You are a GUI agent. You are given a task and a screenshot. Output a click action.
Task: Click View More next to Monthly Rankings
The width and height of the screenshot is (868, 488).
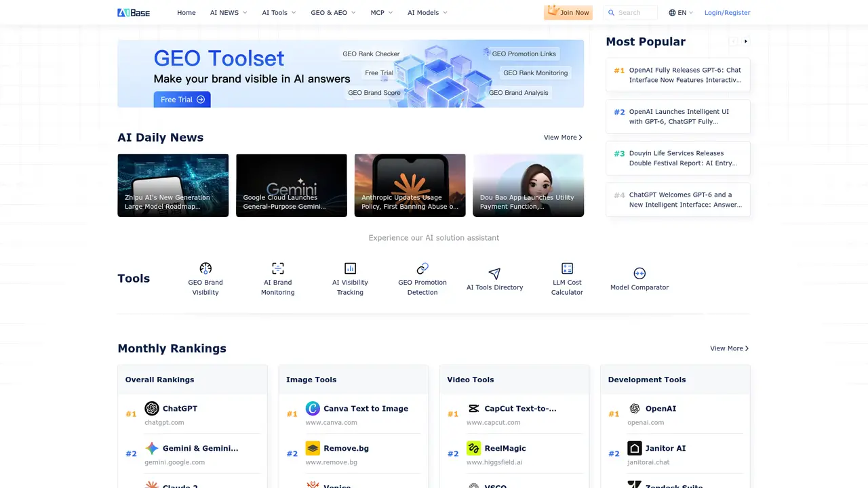point(730,348)
